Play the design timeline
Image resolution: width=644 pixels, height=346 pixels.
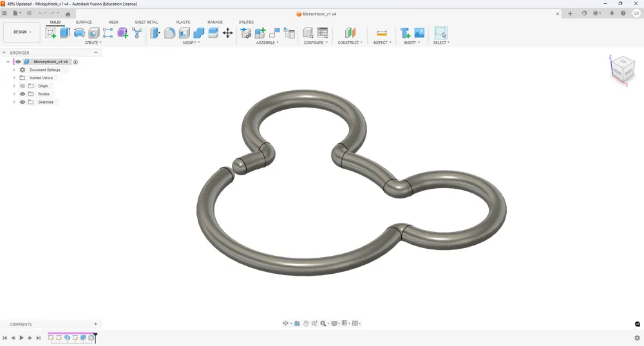(21, 338)
